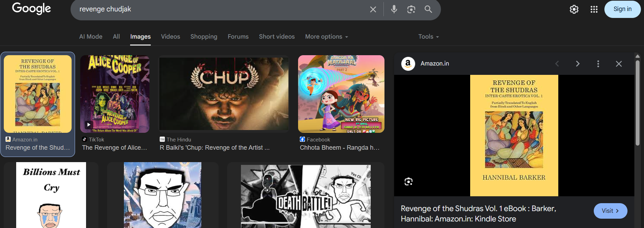
Task: Open Chhota Bheem Facebook image result
Action: click(341, 94)
